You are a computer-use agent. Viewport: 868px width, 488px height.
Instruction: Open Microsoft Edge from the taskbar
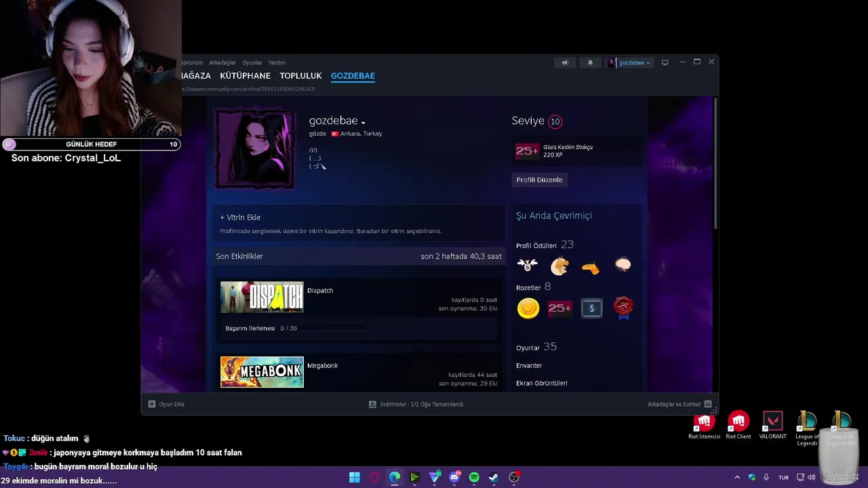pos(395,477)
